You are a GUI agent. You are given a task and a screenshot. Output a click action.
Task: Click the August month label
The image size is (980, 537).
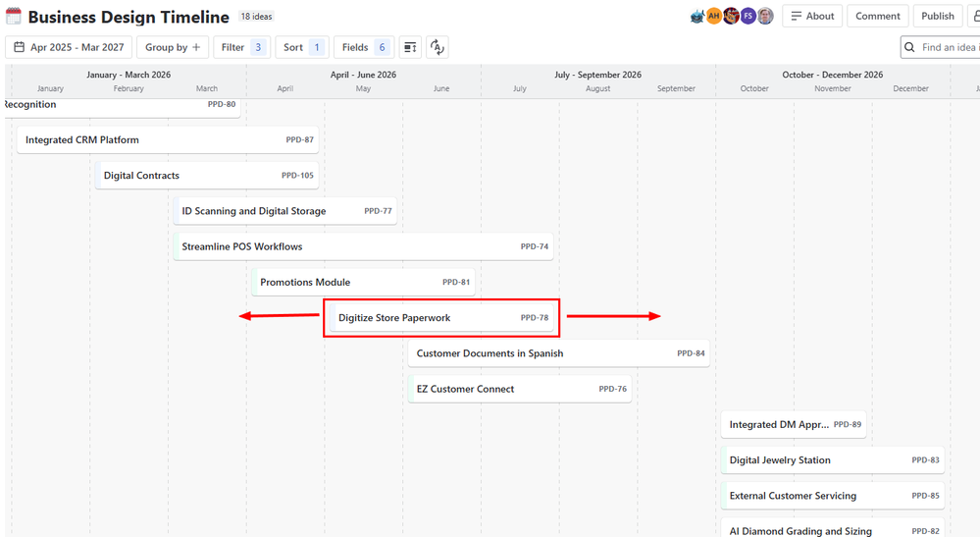coord(597,88)
